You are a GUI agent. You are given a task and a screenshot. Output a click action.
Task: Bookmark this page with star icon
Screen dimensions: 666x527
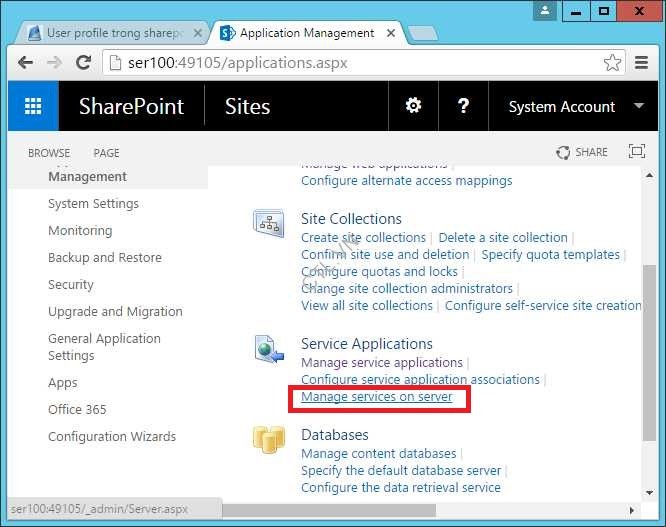click(x=612, y=63)
